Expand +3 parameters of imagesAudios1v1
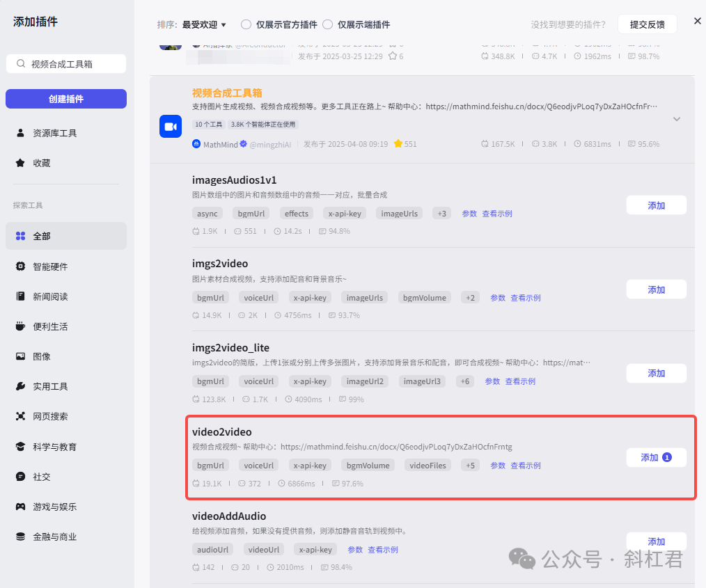 point(441,213)
